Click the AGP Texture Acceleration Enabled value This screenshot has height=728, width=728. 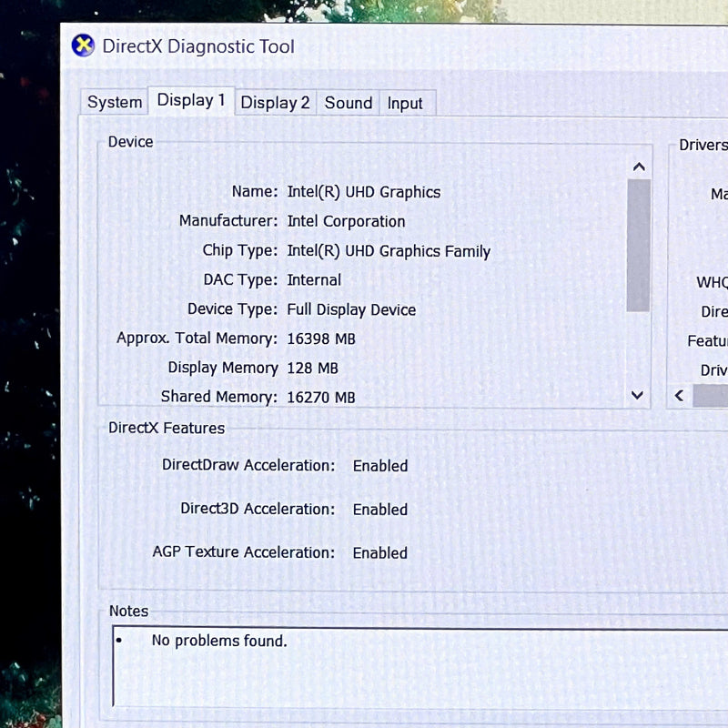(x=380, y=553)
